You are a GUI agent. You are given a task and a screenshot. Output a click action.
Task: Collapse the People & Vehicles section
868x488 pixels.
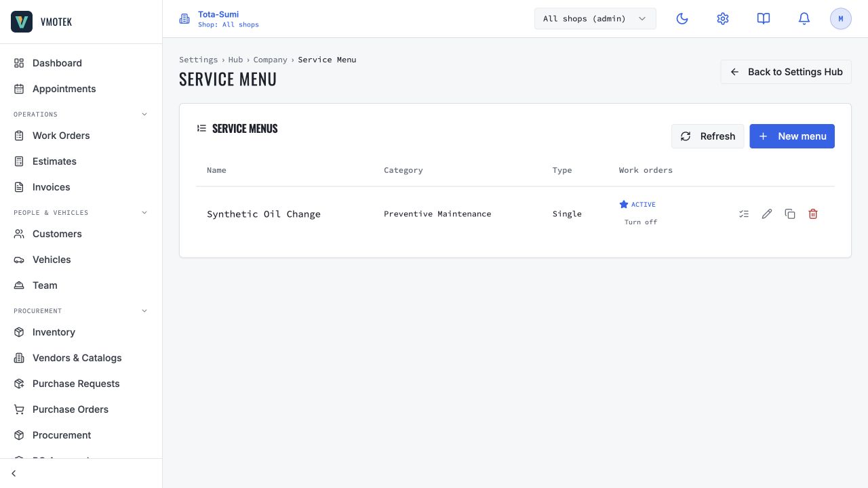(144, 213)
